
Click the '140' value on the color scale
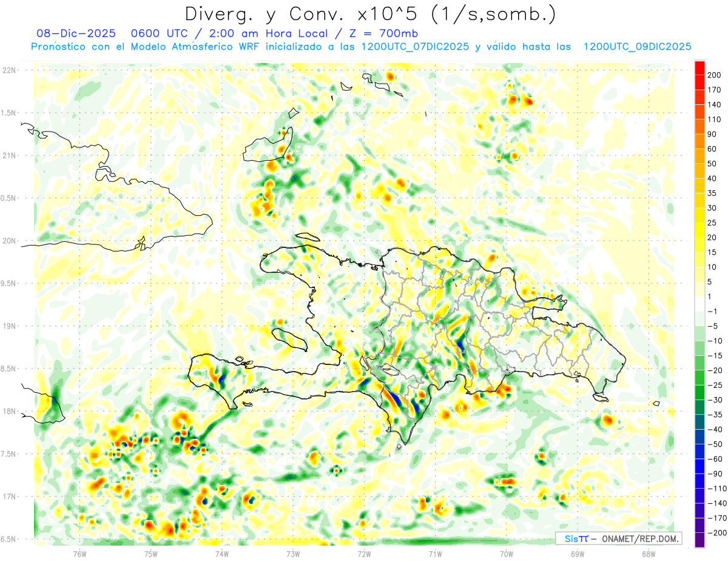coord(714,105)
